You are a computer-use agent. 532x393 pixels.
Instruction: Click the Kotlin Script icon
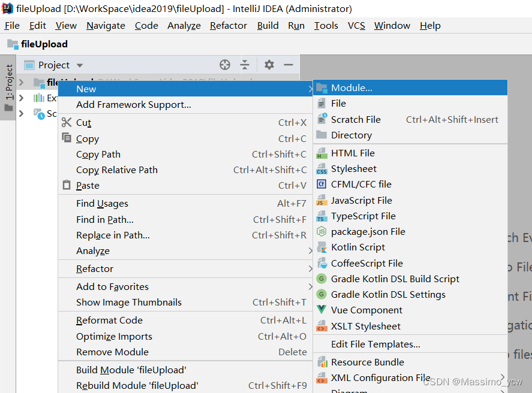[321, 247]
